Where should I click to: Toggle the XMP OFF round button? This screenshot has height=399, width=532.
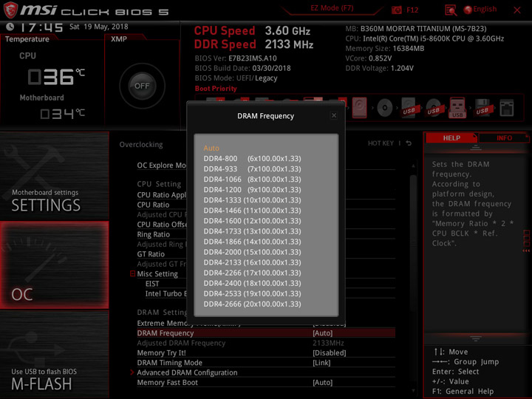tap(142, 86)
